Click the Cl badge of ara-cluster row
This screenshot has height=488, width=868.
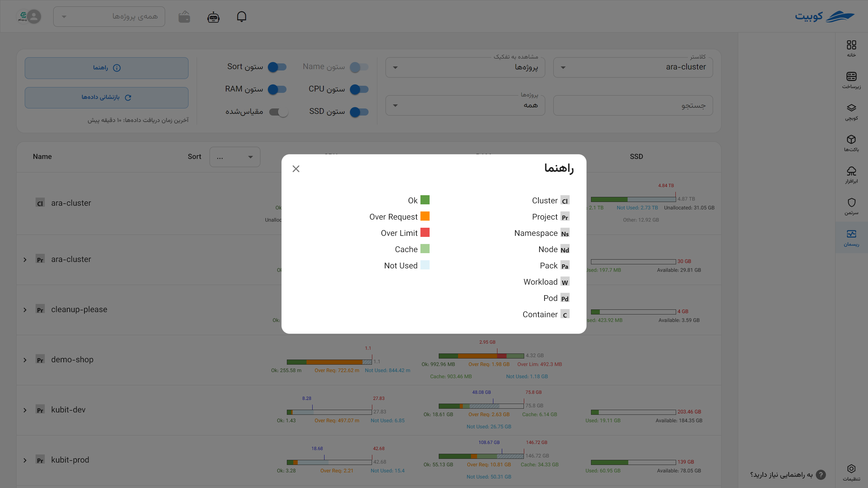coord(40,203)
